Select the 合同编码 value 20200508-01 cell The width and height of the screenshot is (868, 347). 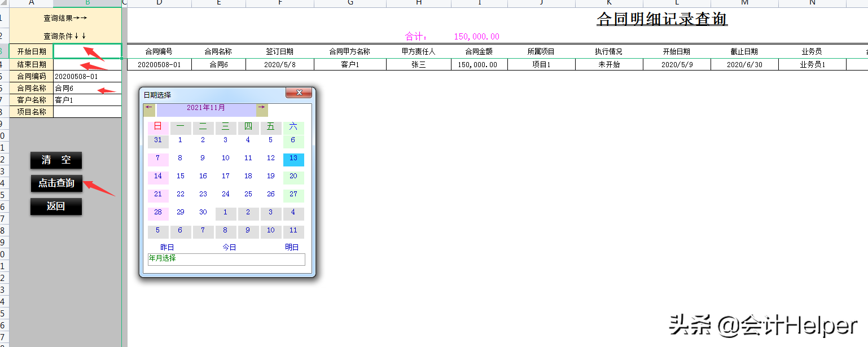pyautogui.click(x=87, y=76)
